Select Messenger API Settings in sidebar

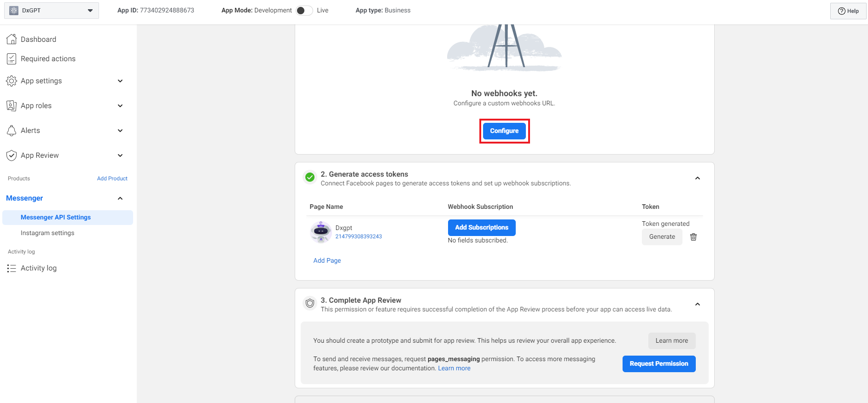pyautogui.click(x=56, y=218)
